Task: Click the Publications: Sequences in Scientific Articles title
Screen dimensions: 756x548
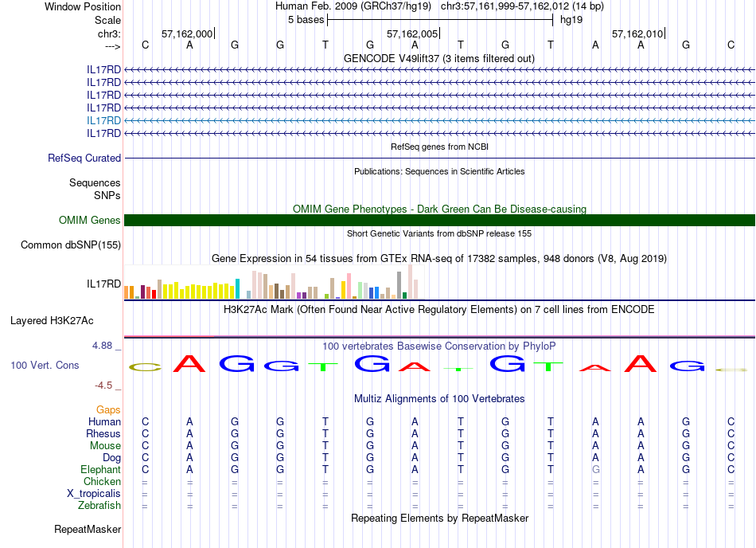Action: pos(439,171)
